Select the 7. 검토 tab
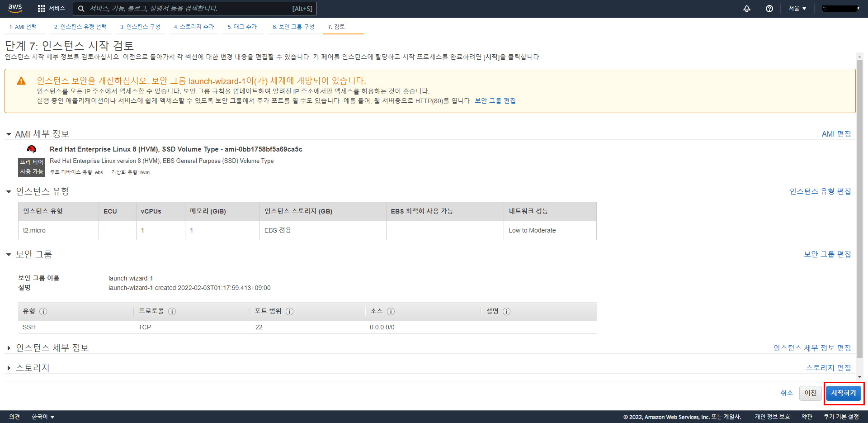 (x=336, y=27)
